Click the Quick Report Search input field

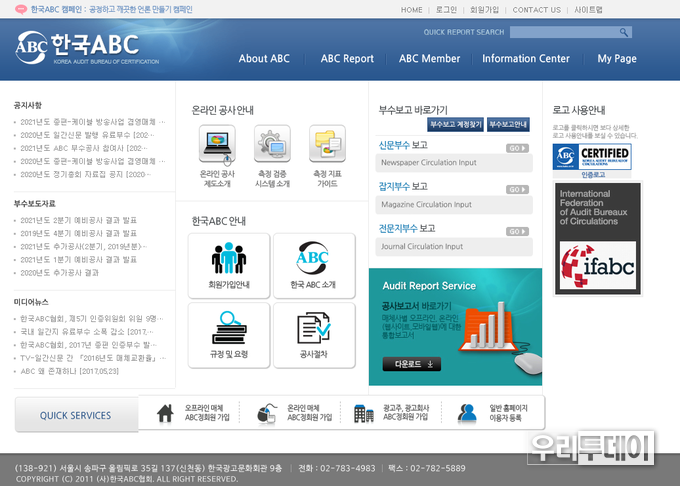564,32
